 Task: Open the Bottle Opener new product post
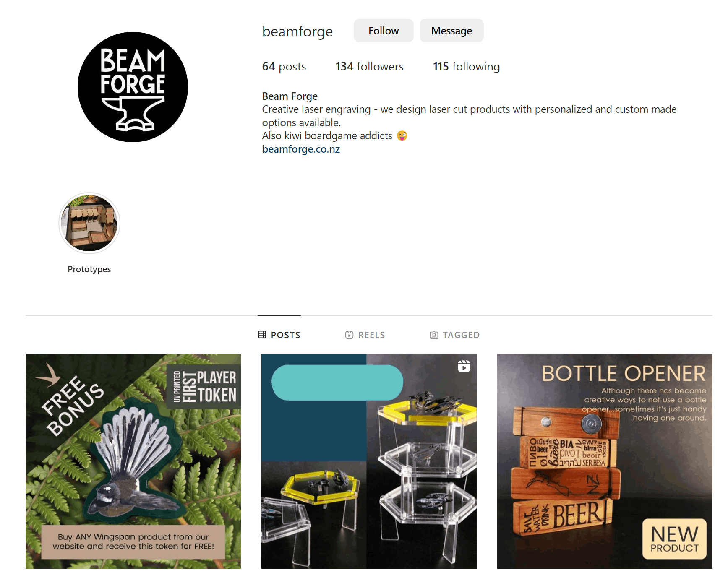pyautogui.click(x=605, y=461)
